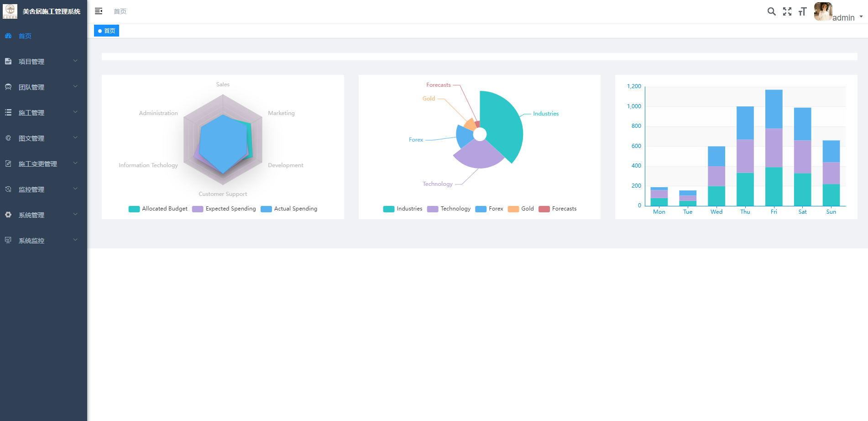Expand the 监控管理 menu chevron
Image resolution: width=868 pixels, height=421 pixels.
75,189
